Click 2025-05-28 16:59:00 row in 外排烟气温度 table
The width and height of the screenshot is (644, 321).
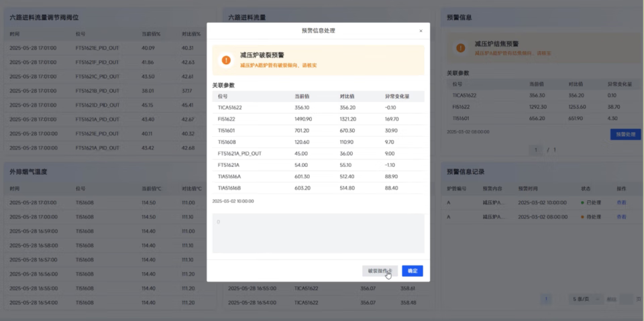pos(109,231)
